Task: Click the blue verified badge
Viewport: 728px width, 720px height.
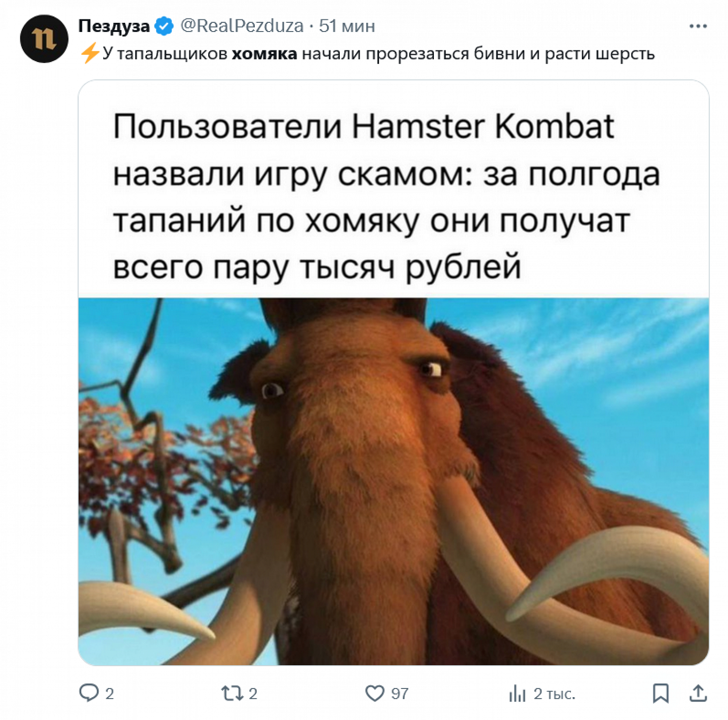Action: (x=164, y=26)
